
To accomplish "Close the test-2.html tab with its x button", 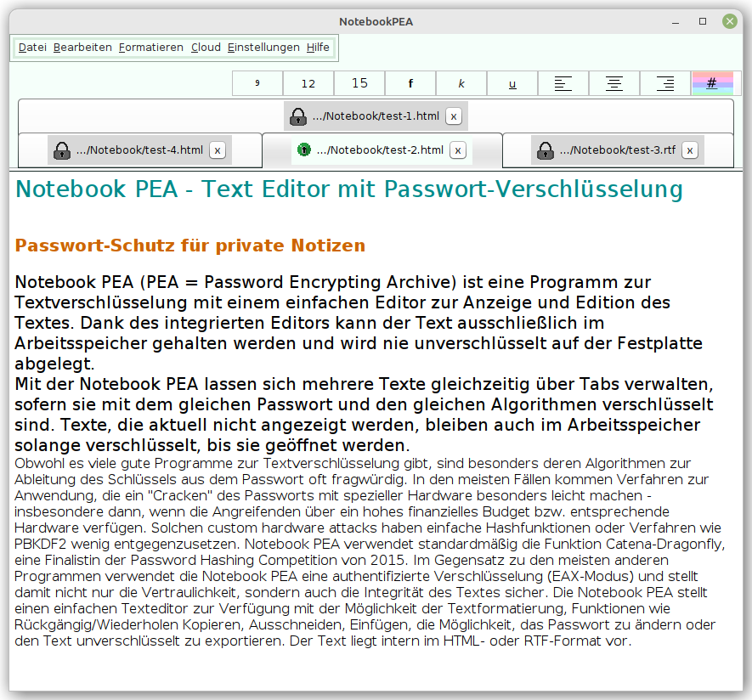I will pos(457,150).
